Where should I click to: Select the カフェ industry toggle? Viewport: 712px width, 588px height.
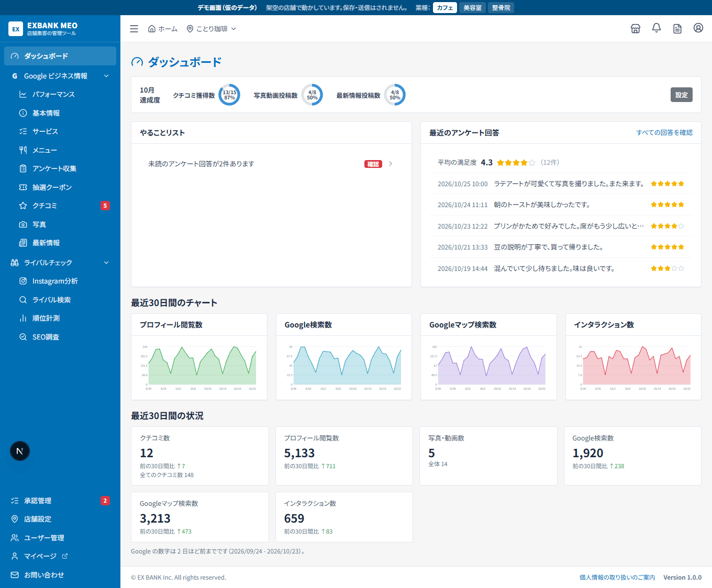pyautogui.click(x=445, y=8)
